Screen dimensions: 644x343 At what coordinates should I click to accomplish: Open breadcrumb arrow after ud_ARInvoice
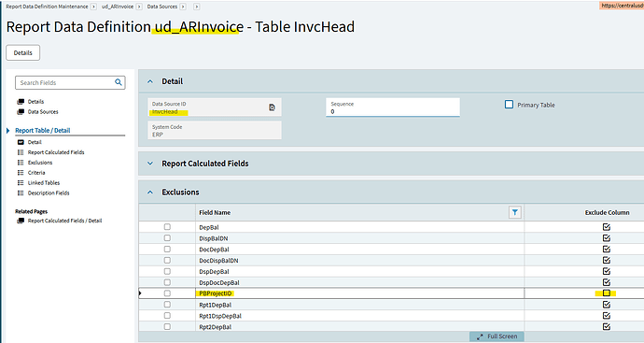(139, 7)
